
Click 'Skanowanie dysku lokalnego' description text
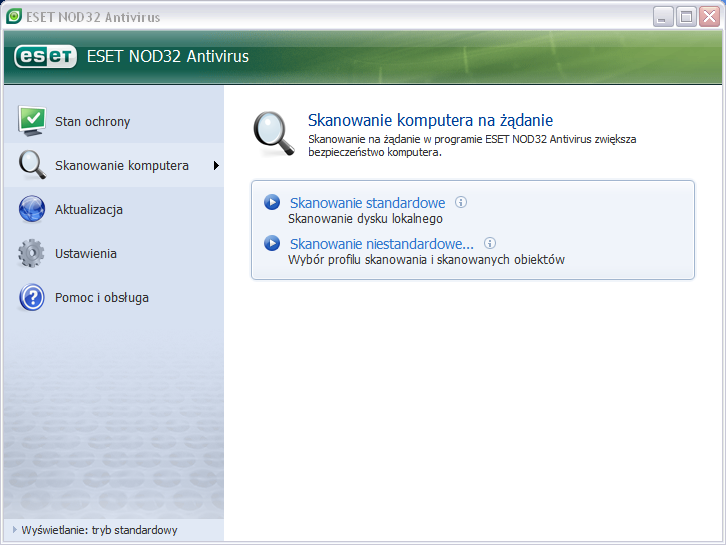coord(365,219)
